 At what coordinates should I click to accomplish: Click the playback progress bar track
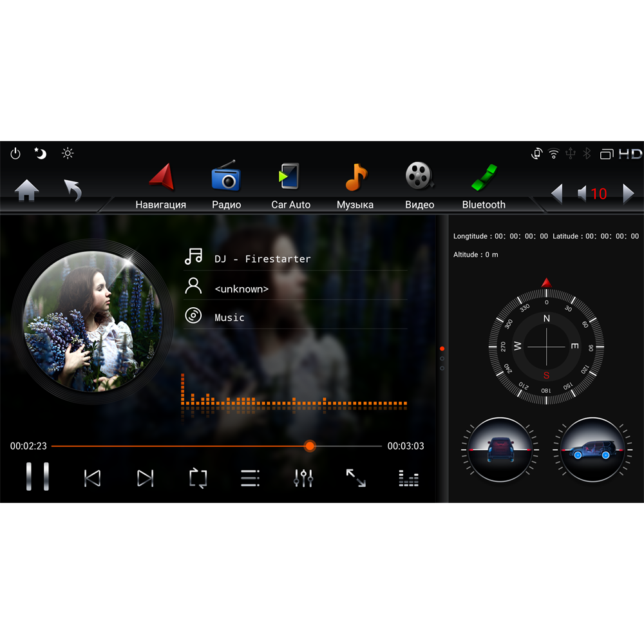pyautogui.click(x=216, y=446)
